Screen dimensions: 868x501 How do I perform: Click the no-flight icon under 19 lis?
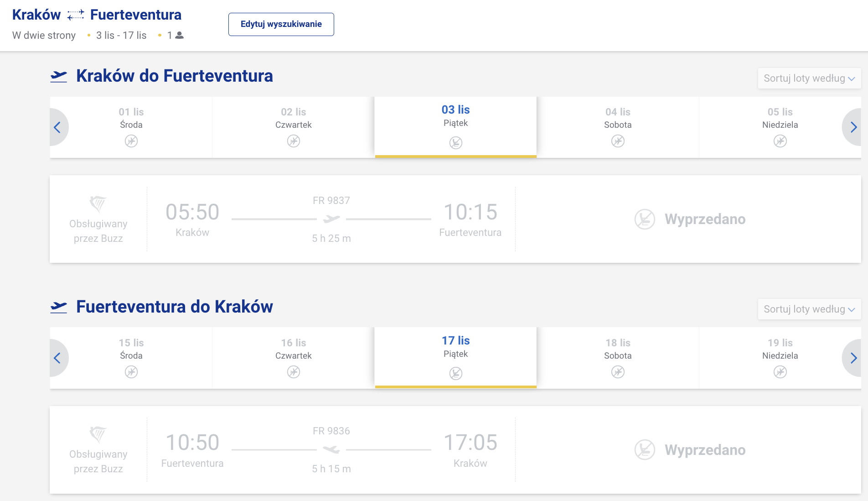(780, 372)
